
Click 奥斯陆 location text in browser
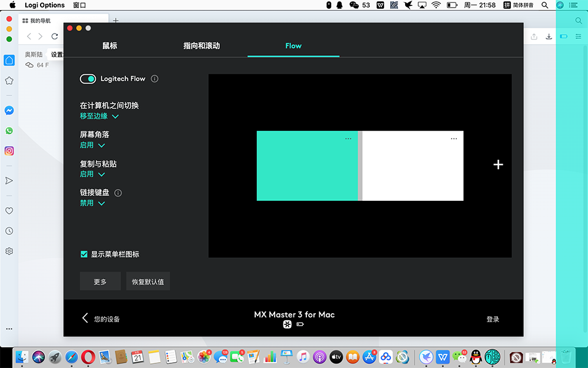pyautogui.click(x=34, y=54)
